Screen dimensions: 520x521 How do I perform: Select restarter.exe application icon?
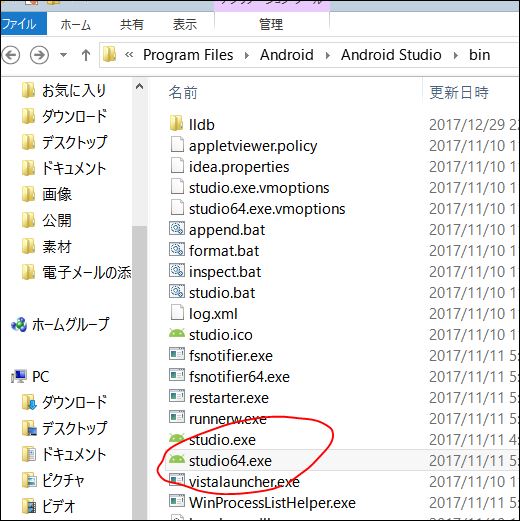(177, 396)
